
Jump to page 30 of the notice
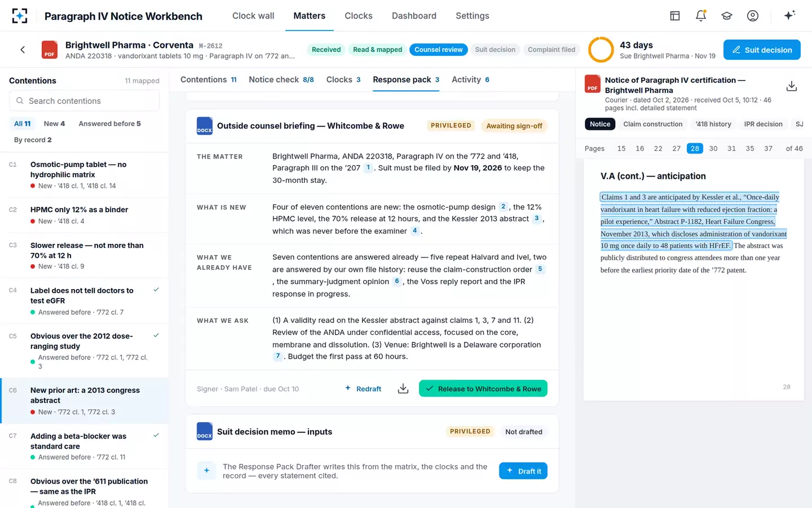click(713, 148)
